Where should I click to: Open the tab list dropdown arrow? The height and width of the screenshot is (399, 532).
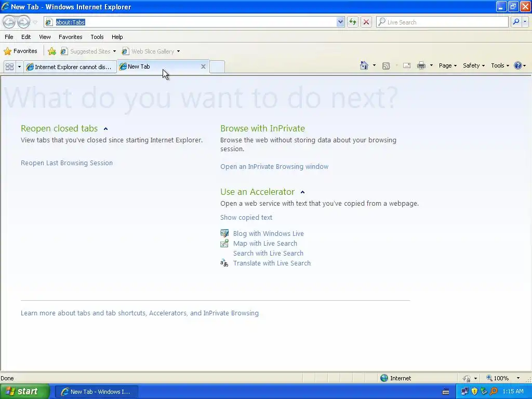(x=19, y=66)
